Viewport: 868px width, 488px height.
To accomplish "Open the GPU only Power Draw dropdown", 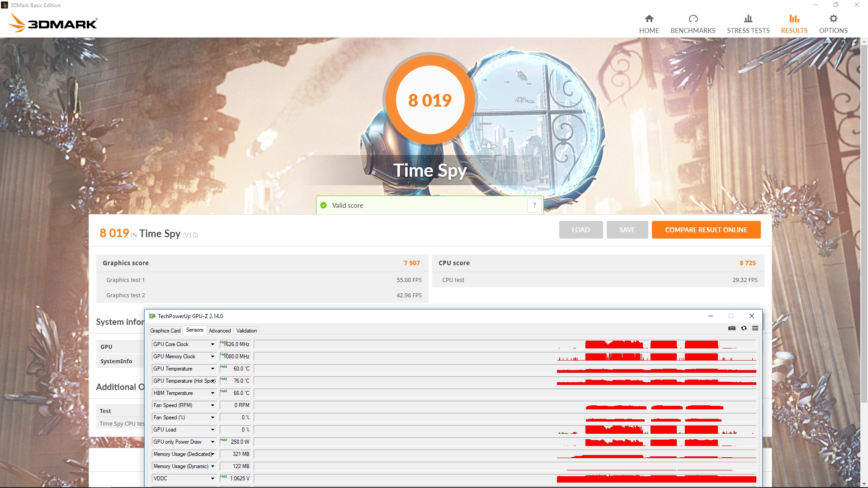I will coord(212,442).
